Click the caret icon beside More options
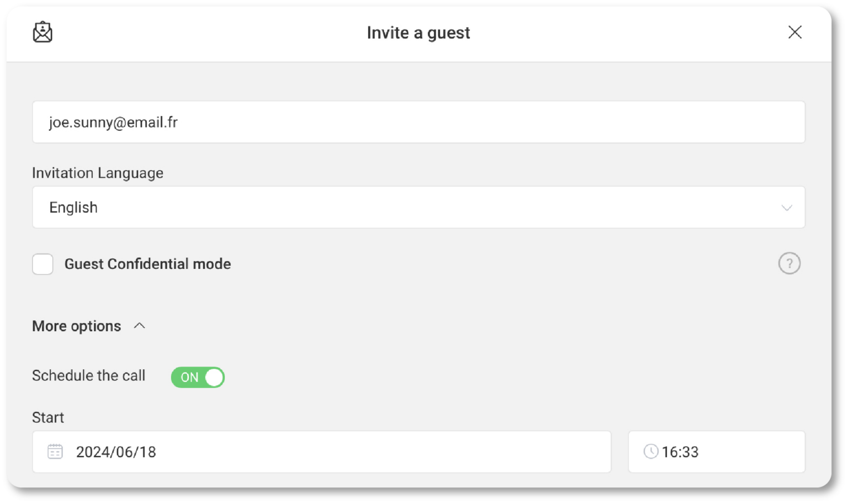 tap(140, 326)
